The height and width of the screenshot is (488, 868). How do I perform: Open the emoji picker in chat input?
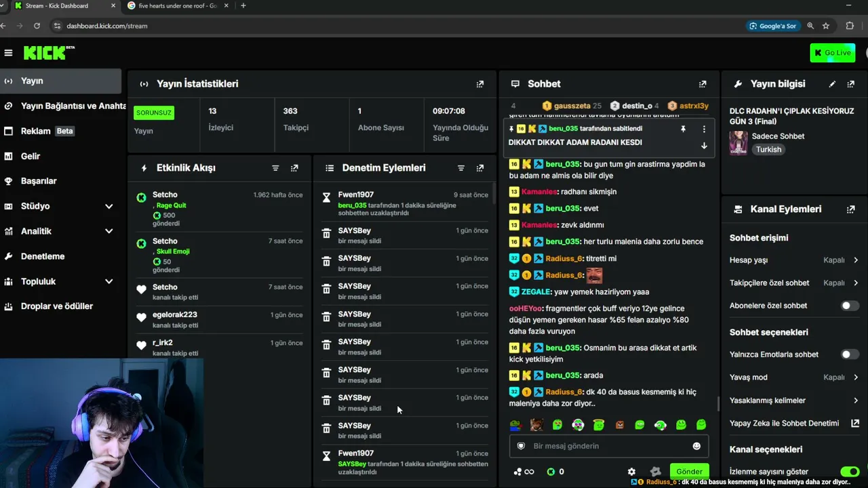coord(696,446)
